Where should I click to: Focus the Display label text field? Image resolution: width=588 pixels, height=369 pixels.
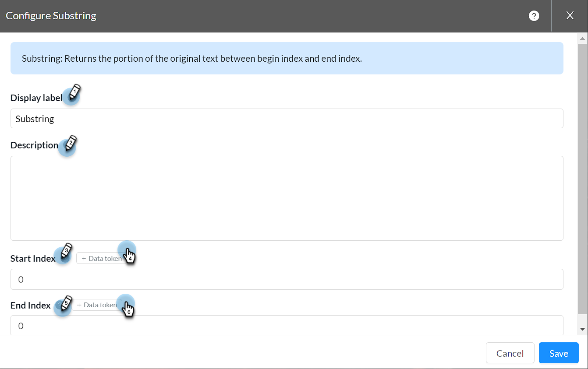pyautogui.click(x=287, y=119)
